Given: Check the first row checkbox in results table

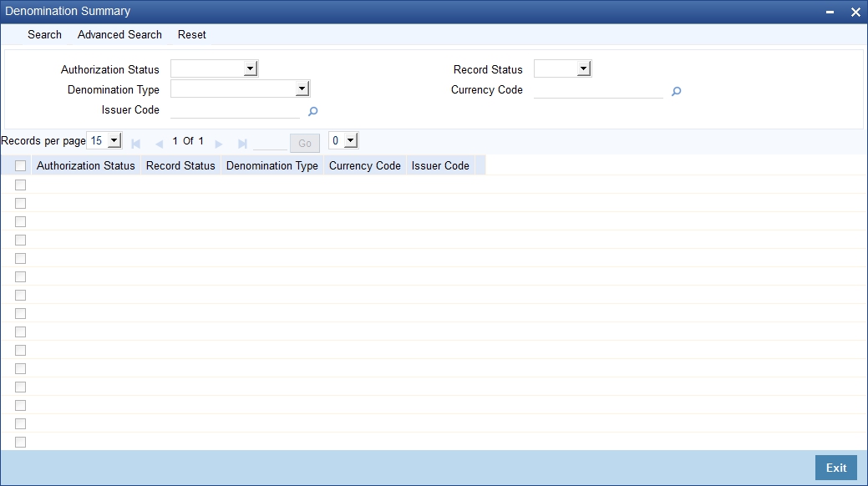Looking at the screenshot, I should 21,185.
